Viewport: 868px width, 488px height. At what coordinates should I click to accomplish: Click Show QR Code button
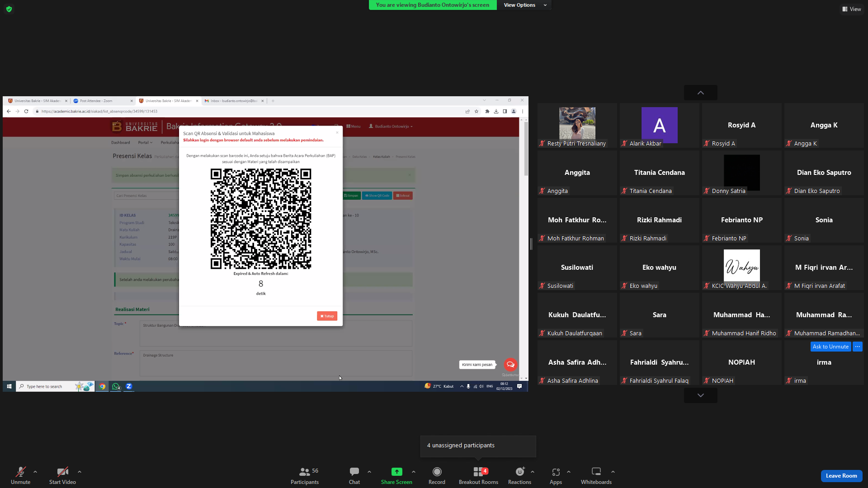pyautogui.click(x=377, y=196)
